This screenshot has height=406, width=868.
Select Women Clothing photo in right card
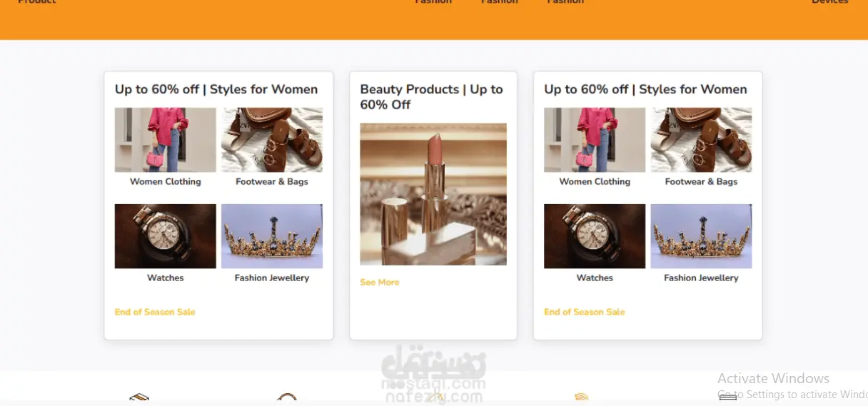[595, 140]
